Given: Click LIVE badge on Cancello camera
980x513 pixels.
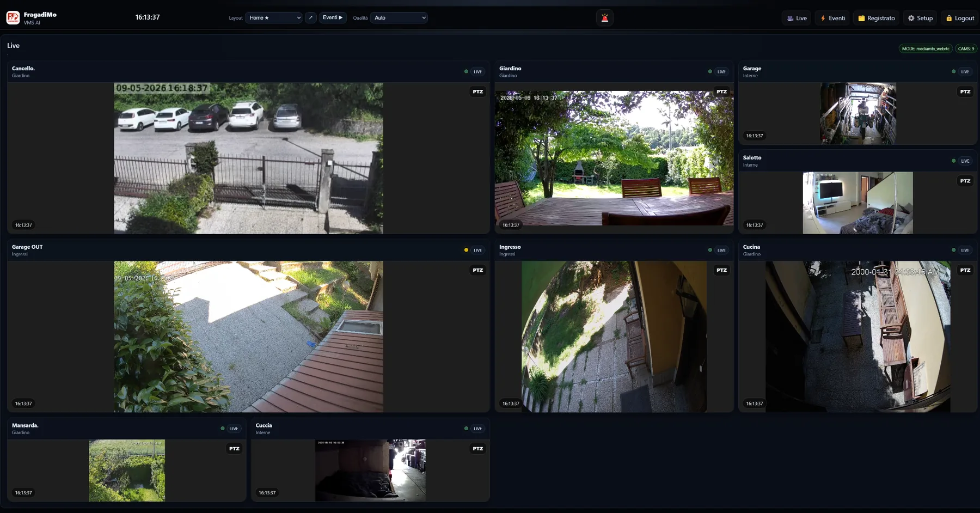Looking at the screenshot, I should click(477, 72).
